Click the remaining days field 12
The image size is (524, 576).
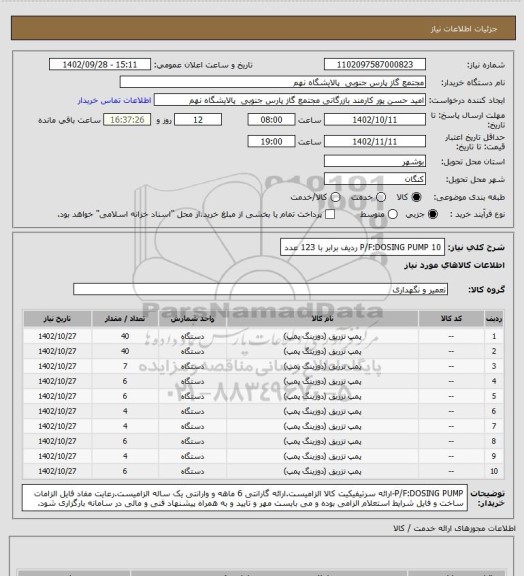click(198, 120)
